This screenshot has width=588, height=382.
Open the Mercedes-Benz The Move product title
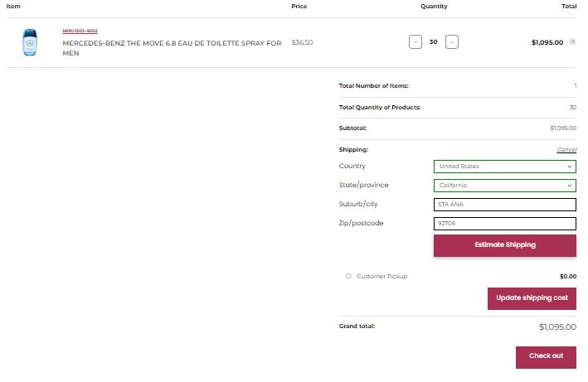172,48
